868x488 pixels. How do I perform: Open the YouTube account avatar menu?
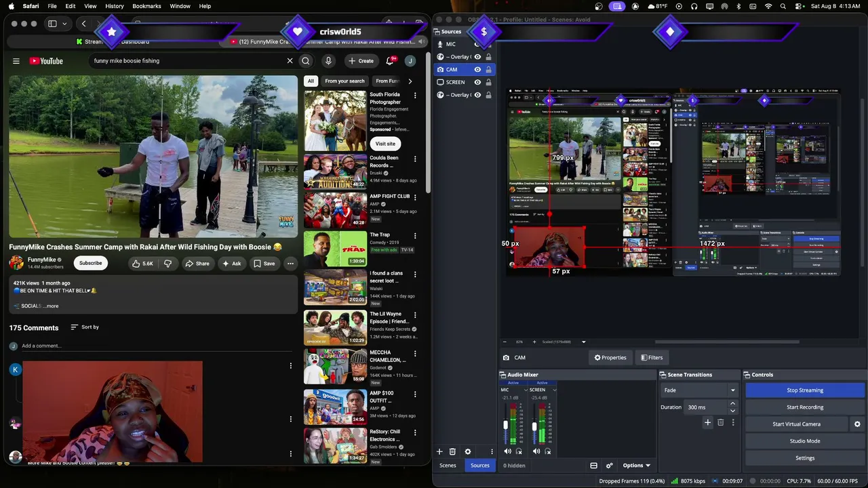pos(410,61)
